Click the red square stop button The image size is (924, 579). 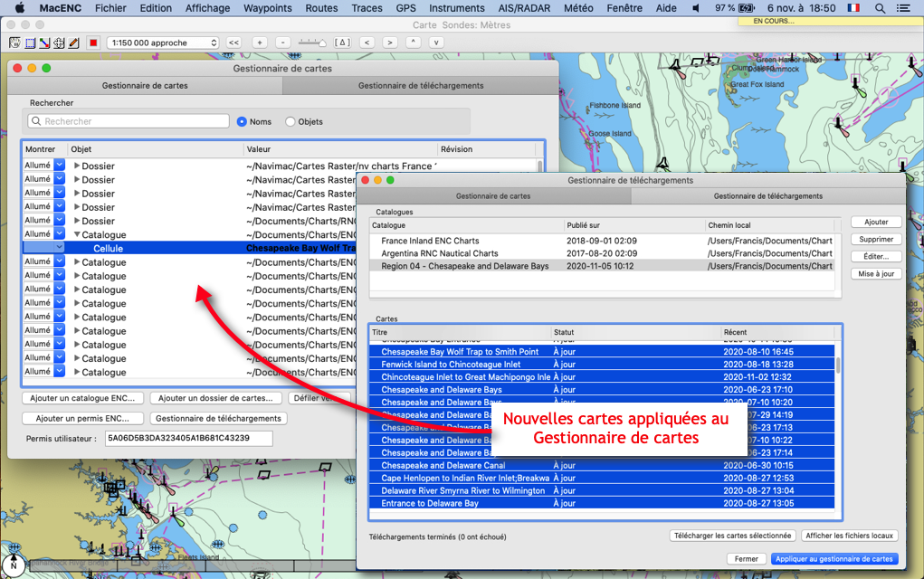(93, 43)
